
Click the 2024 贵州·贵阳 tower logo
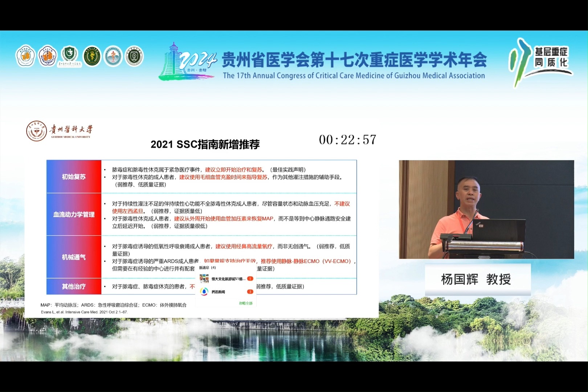pos(187,61)
